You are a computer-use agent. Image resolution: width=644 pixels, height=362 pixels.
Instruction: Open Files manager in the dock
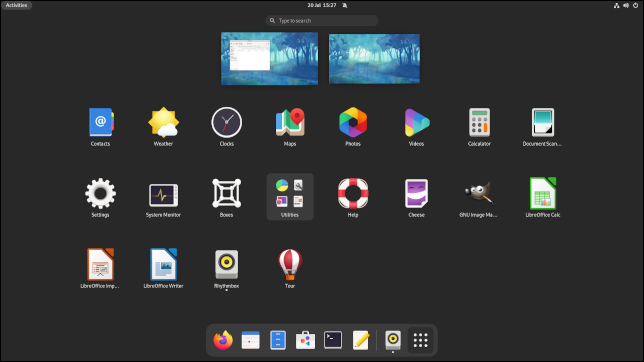(x=278, y=340)
